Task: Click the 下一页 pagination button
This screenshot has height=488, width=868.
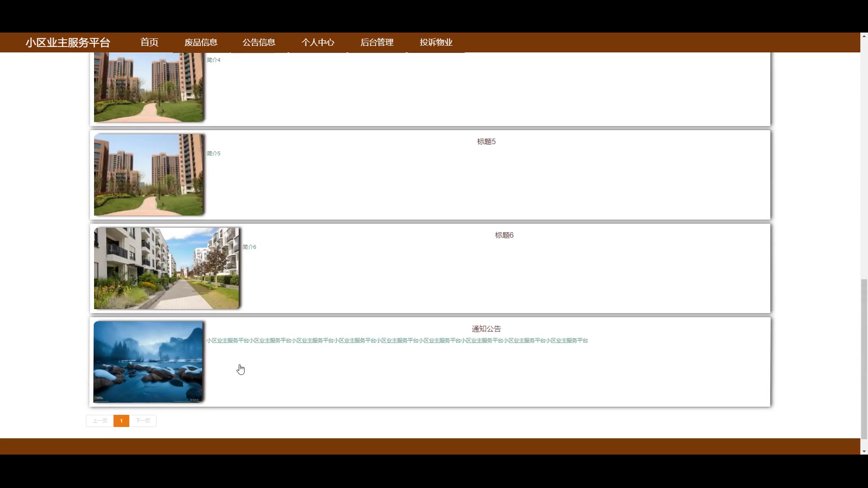Action: coord(142,421)
